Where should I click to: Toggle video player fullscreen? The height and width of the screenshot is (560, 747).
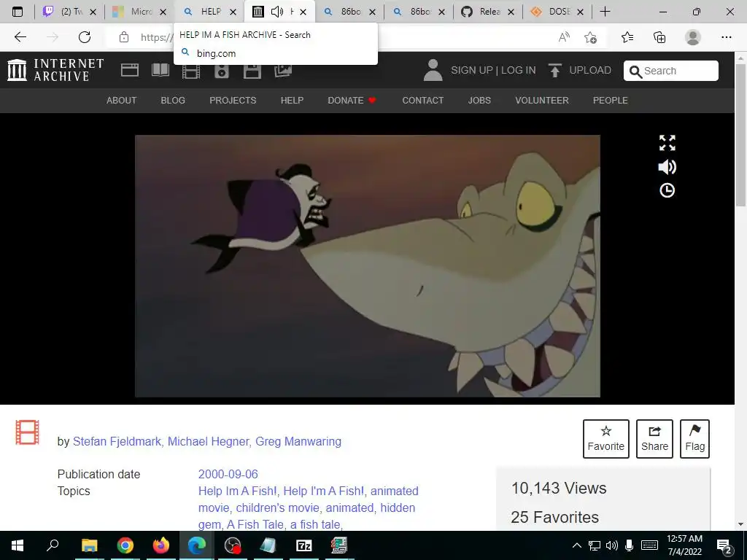pos(667,143)
